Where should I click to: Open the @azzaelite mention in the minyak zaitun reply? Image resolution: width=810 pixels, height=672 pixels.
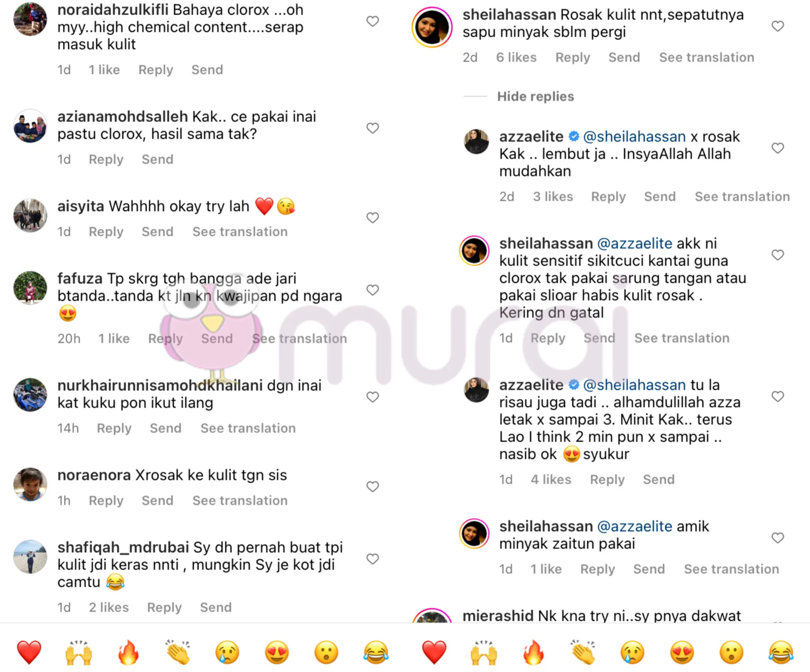[635, 526]
